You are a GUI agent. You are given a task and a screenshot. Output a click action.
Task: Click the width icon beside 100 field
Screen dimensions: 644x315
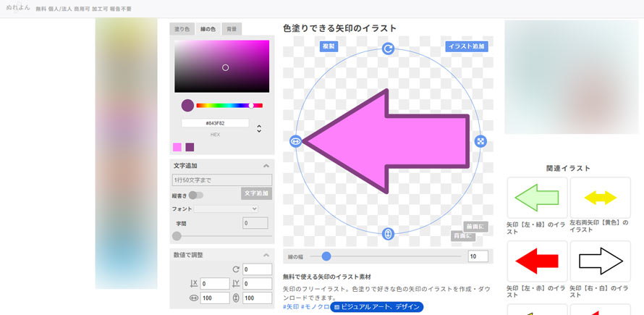click(194, 298)
